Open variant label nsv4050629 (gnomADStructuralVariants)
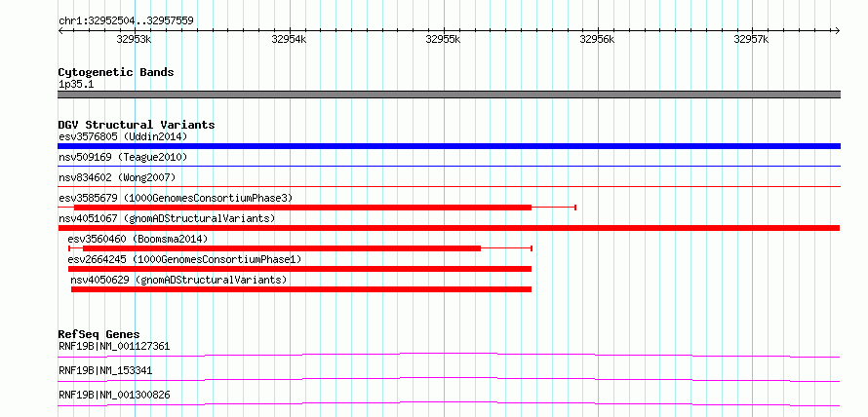 178,280
